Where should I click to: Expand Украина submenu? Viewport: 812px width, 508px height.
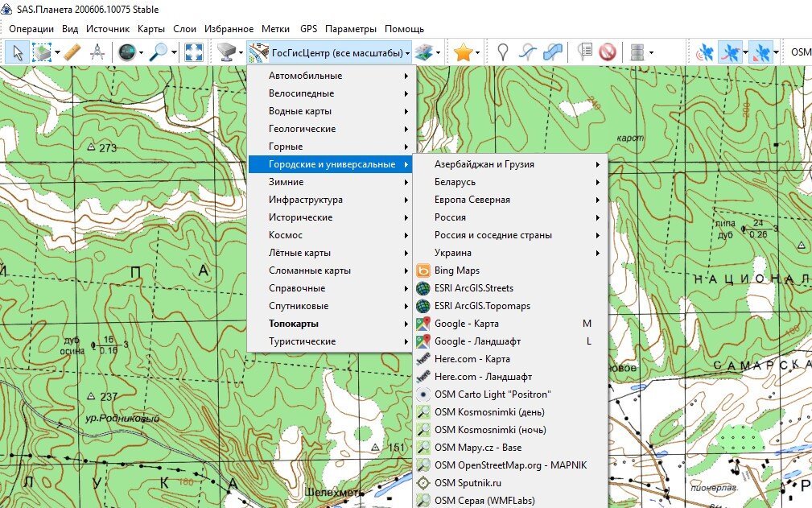click(510, 253)
